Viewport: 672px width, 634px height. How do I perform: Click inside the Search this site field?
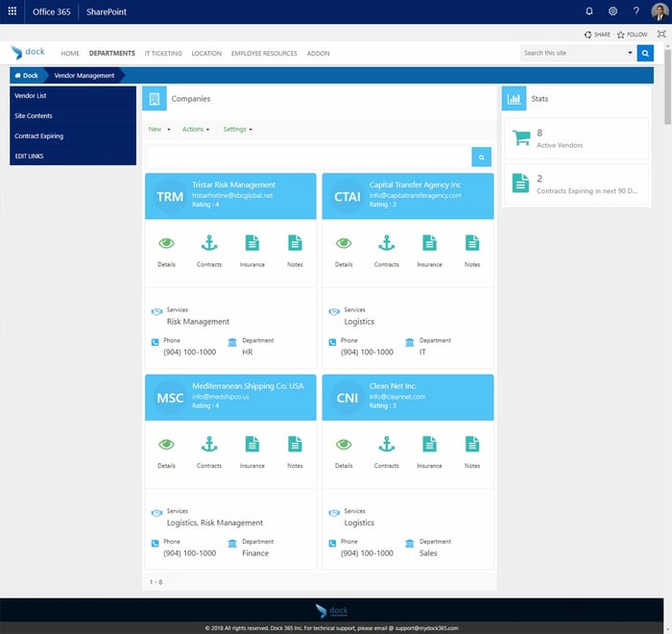tap(572, 53)
